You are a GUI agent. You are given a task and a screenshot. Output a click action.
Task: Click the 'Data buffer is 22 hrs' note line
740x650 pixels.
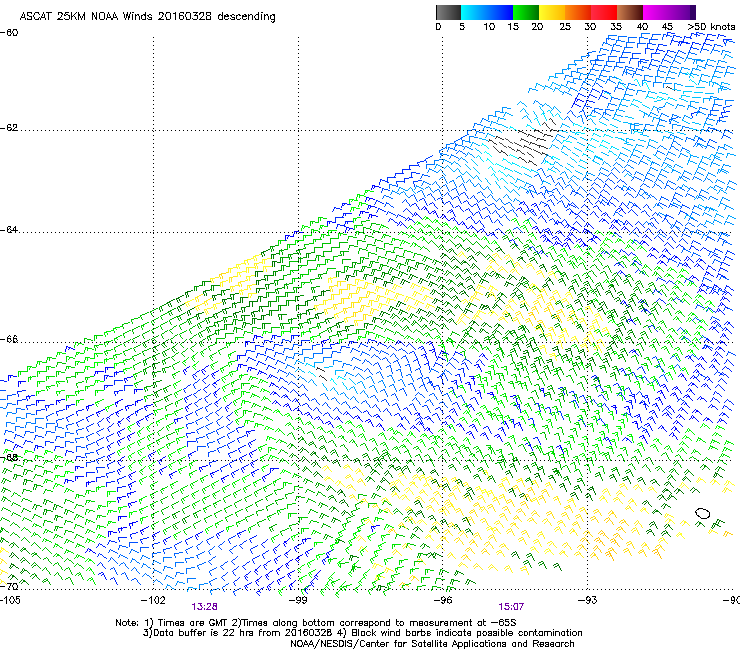(x=362, y=633)
